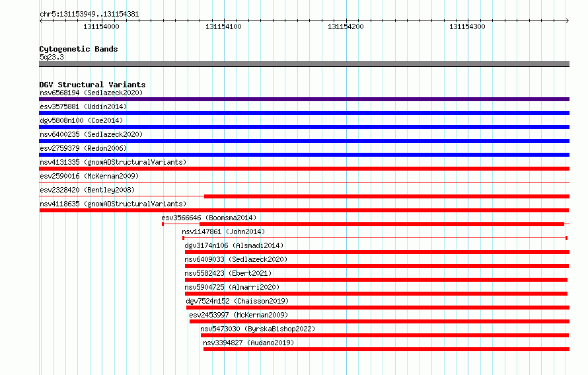
Task: Click the nsv6568194 (Sedlazeck2020) variant label
Action: pyautogui.click(x=91, y=93)
